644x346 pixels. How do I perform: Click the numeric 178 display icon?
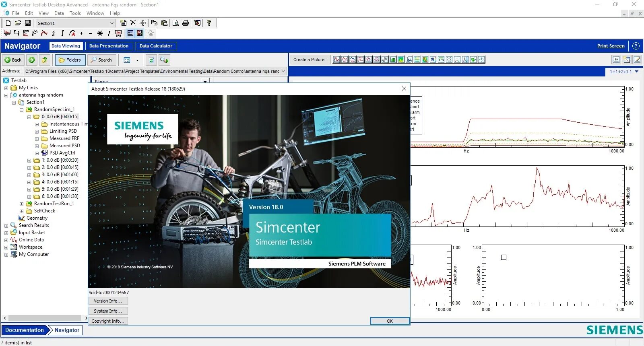point(441,60)
